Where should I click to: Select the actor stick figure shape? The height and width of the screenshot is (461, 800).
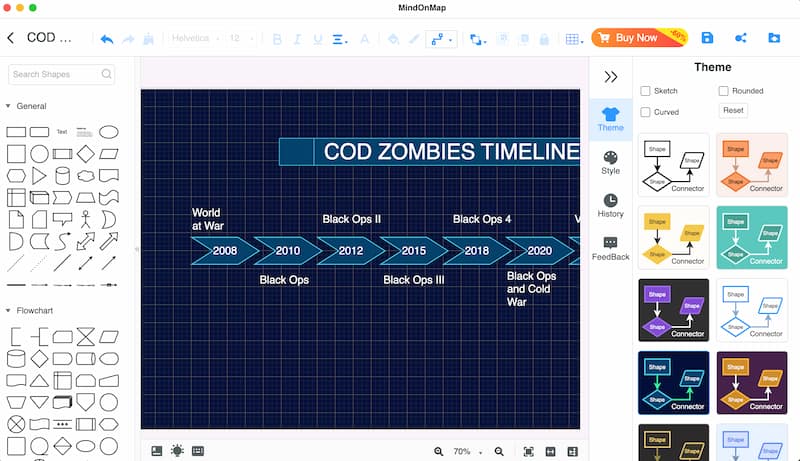click(x=86, y=219)
